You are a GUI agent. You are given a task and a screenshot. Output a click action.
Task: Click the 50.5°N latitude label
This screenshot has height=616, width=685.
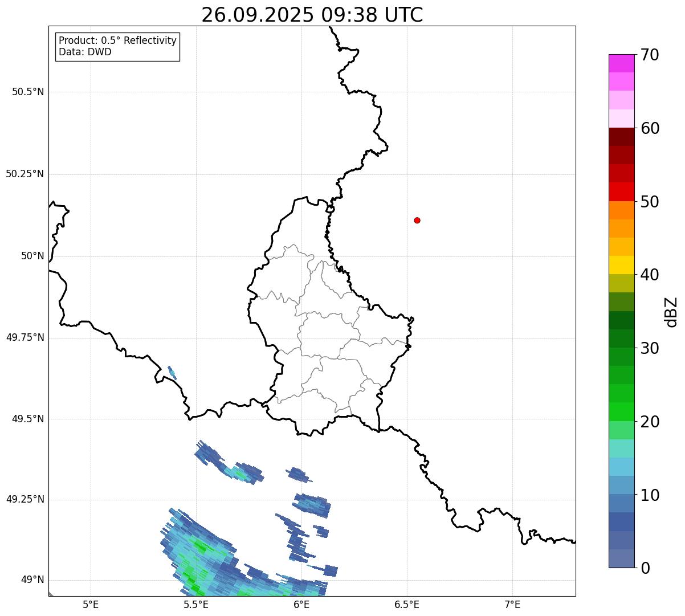tap(28, 92)
